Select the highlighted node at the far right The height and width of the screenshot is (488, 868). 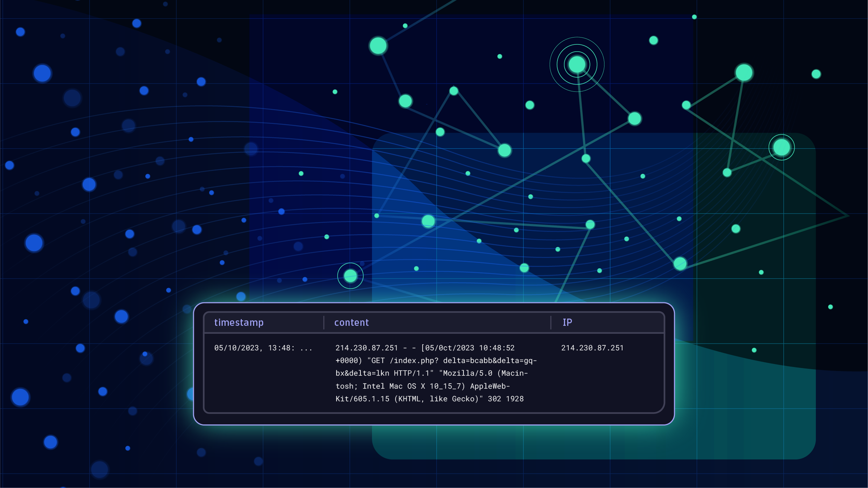[781, 147]
